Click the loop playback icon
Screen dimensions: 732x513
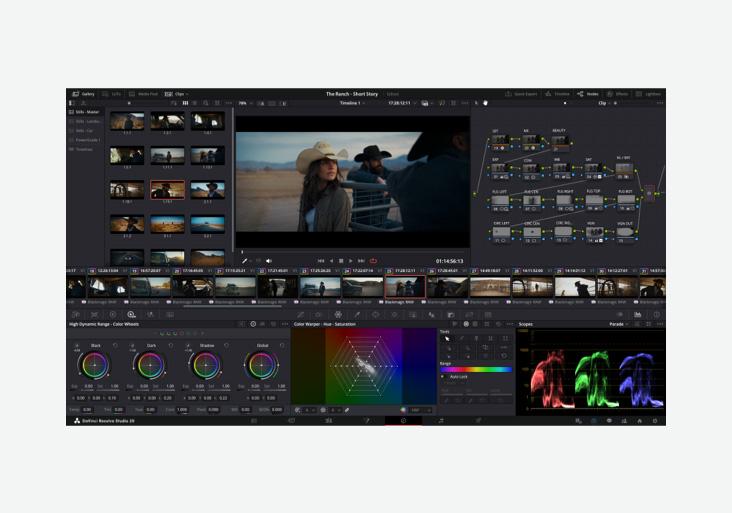pos(373,261)
